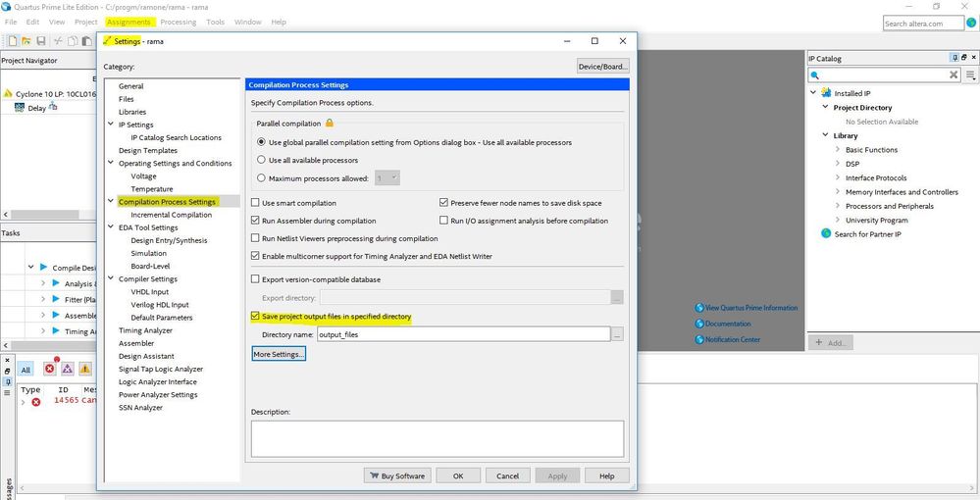Click the New file toolbar icon

[x=12, y=41]
